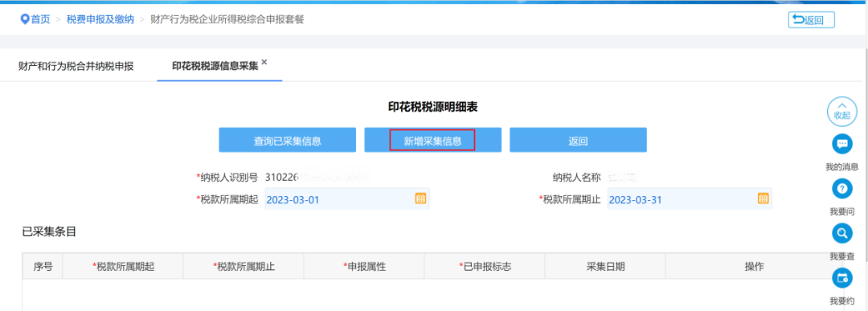Image resolution: width=868 pixels, height=311 pixels.
Task: Open 税费申报及缴纳 breadcrumb link
Action: pyautogui.click(x=100, y=19)
